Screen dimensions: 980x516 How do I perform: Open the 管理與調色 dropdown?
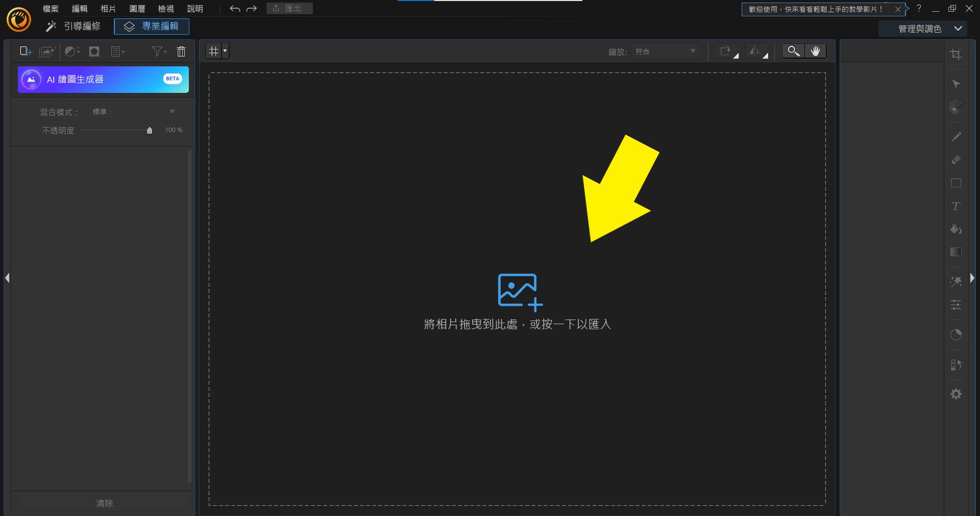tap(923, 29)
